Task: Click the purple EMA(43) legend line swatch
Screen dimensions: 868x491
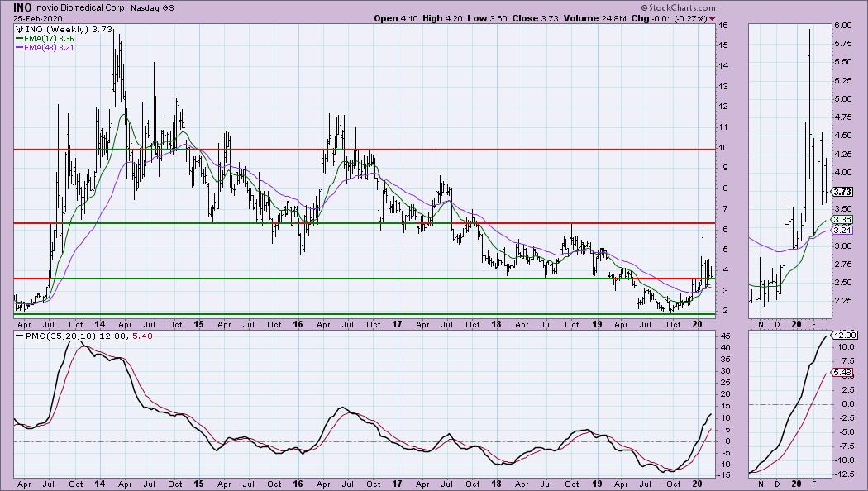Action: pyautogui.click(x=19, y=48)
